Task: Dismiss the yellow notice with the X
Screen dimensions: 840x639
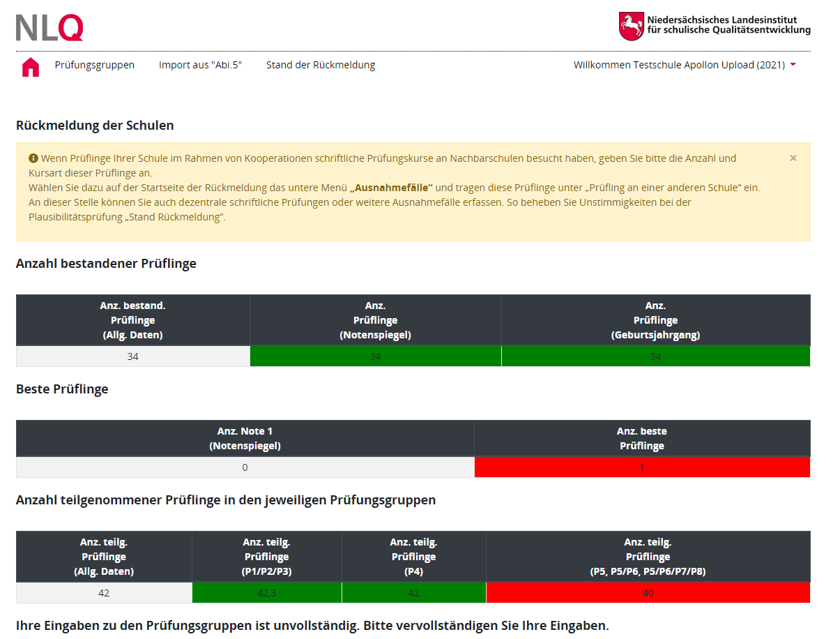Action: click(x=793, y=158)
